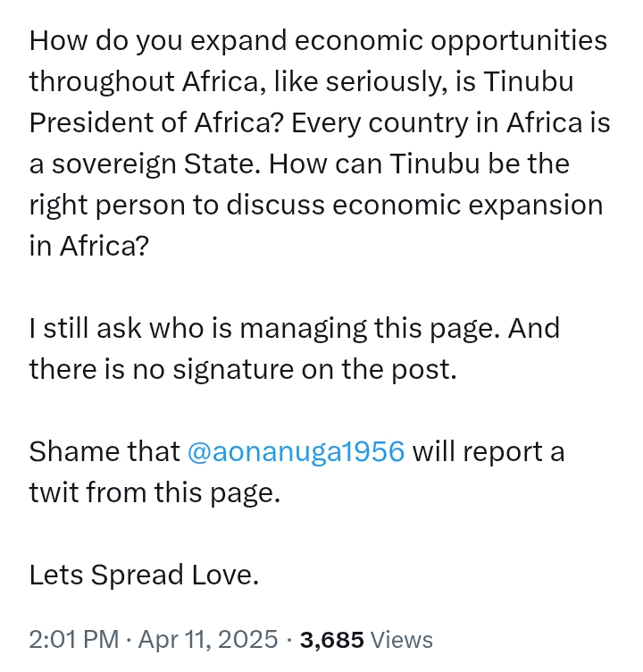Click the 'in Africa?' closing question

pos(89,246)
